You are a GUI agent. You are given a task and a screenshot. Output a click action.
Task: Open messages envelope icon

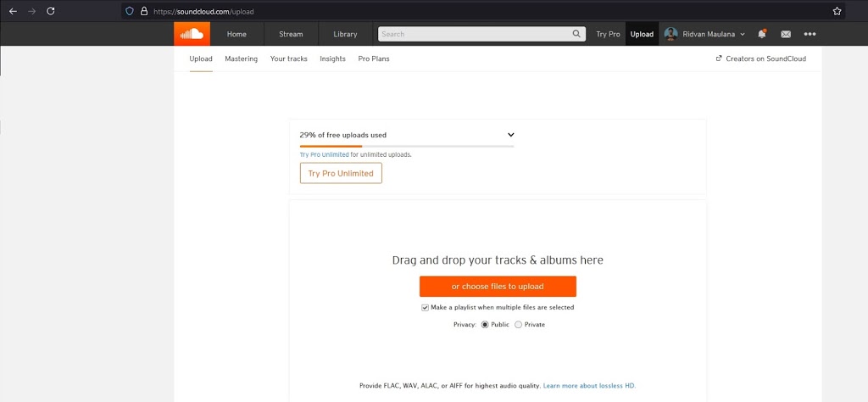pos(786,34)
